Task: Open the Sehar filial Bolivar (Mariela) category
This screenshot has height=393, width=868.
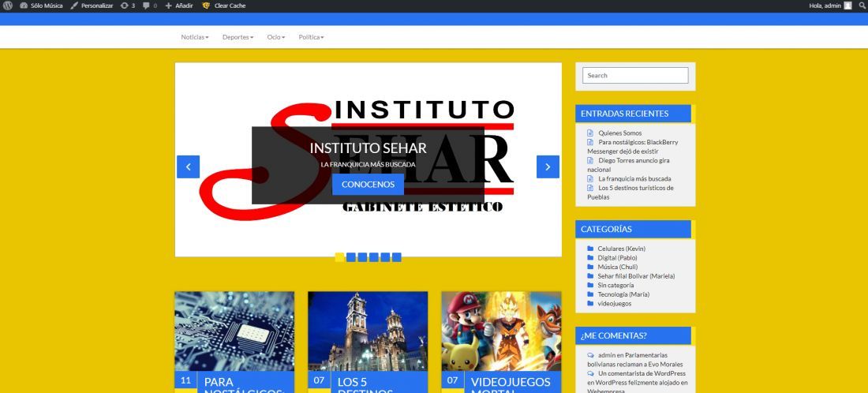Action: [636, 275]
